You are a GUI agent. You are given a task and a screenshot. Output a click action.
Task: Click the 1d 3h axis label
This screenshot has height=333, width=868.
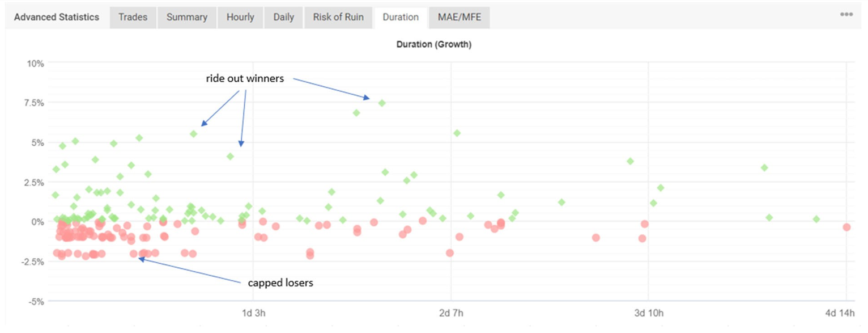[254, 313]
